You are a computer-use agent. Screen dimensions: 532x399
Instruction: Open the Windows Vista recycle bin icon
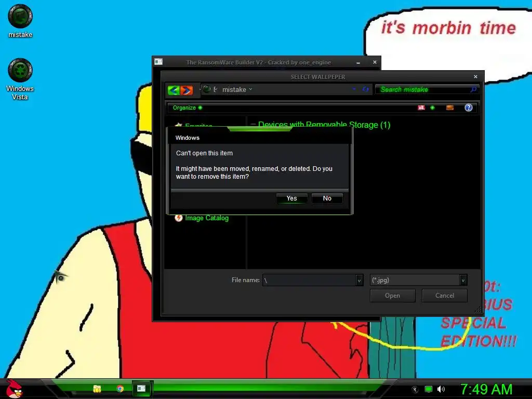[x=20, y=79]
